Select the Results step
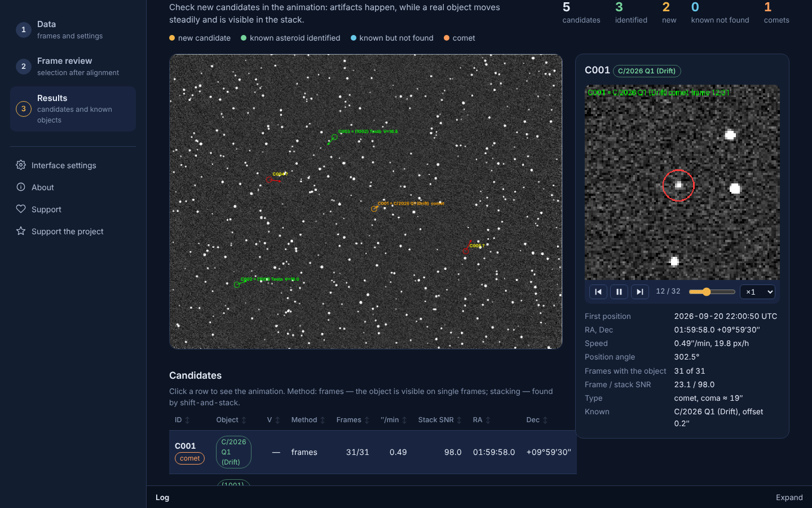This screenshot has width=812, height=508. [73, 109]
